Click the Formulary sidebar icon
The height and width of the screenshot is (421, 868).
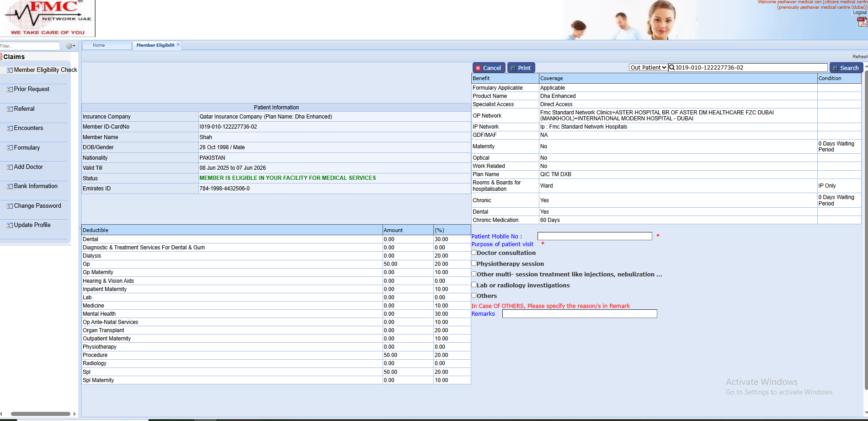coord(10,148)
